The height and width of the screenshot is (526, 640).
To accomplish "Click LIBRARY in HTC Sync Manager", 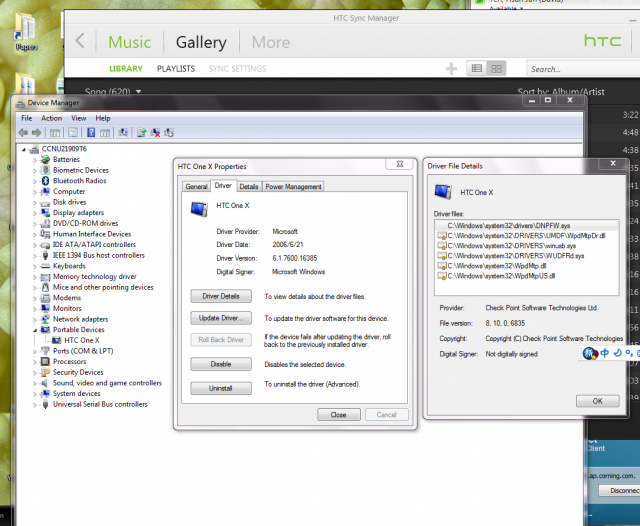I will tap(126, 69).
